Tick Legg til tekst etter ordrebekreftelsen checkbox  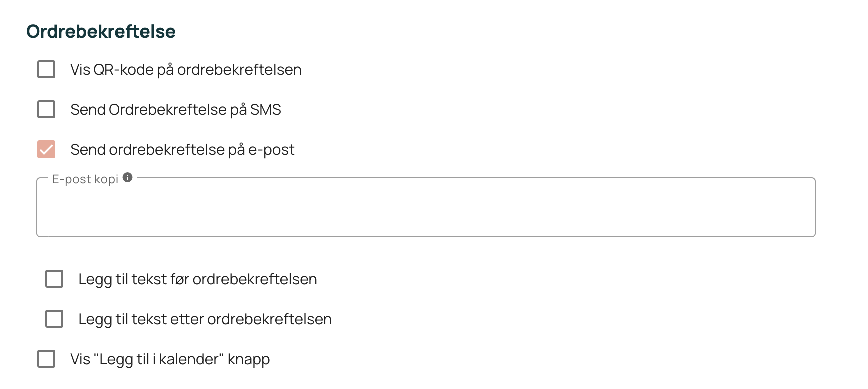click(54, 319)
